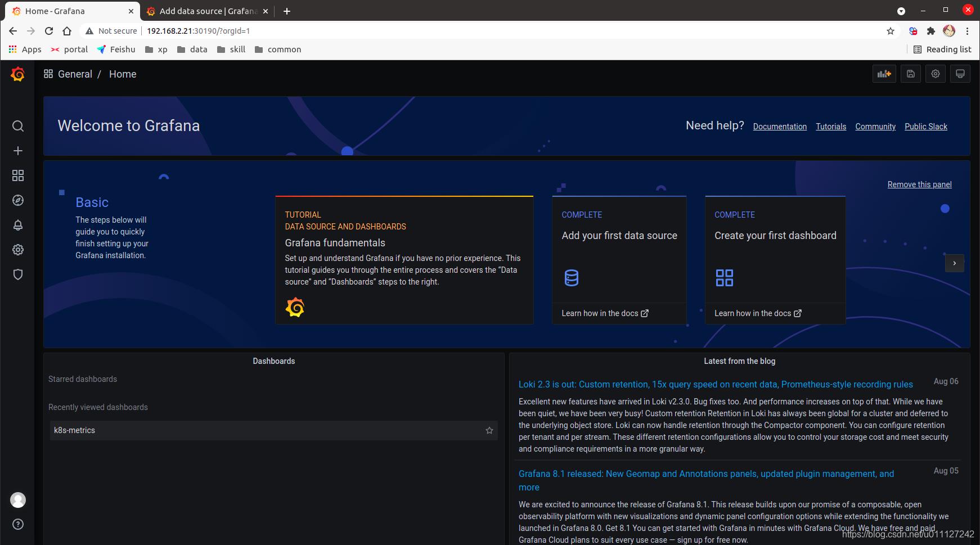This screenshot has width=980, height=545.
Task: Switch to the Add data source tab
Action: 208,11
